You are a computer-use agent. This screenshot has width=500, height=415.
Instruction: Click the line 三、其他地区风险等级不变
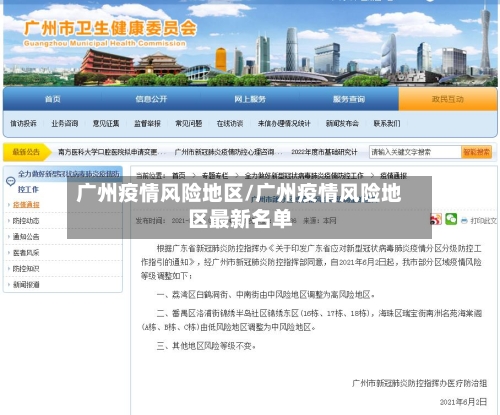pos(206,346)
